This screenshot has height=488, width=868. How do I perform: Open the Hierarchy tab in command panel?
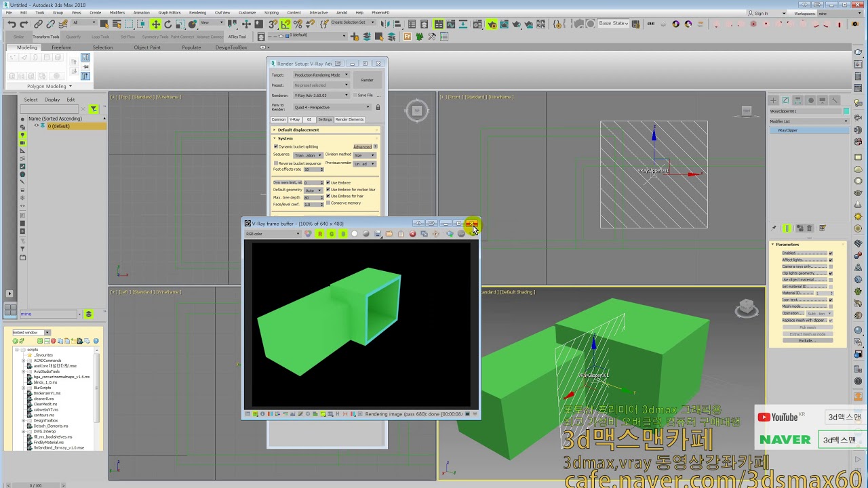click(798, 100)
